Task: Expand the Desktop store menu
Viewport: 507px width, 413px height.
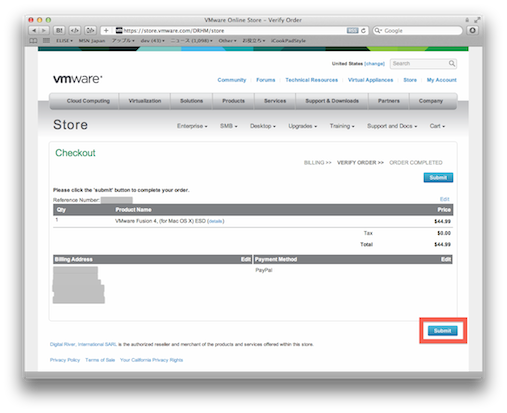Action: point(263,126)
